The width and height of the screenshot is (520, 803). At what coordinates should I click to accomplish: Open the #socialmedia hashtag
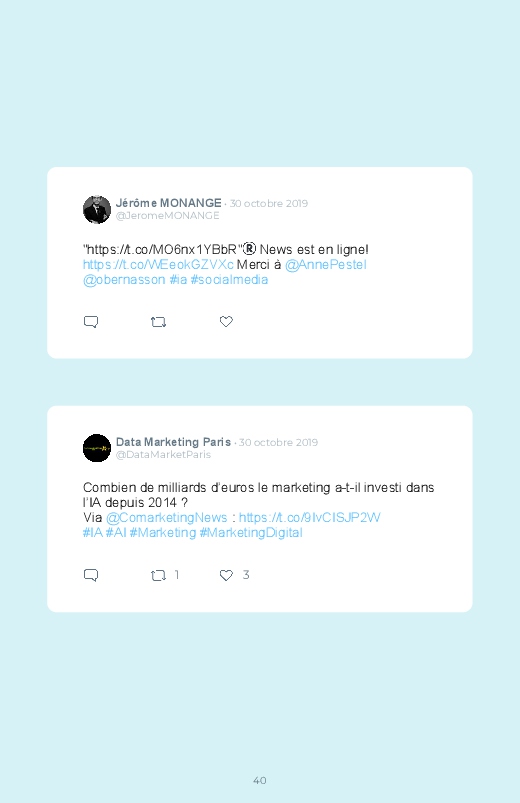[x=229, y=280]
